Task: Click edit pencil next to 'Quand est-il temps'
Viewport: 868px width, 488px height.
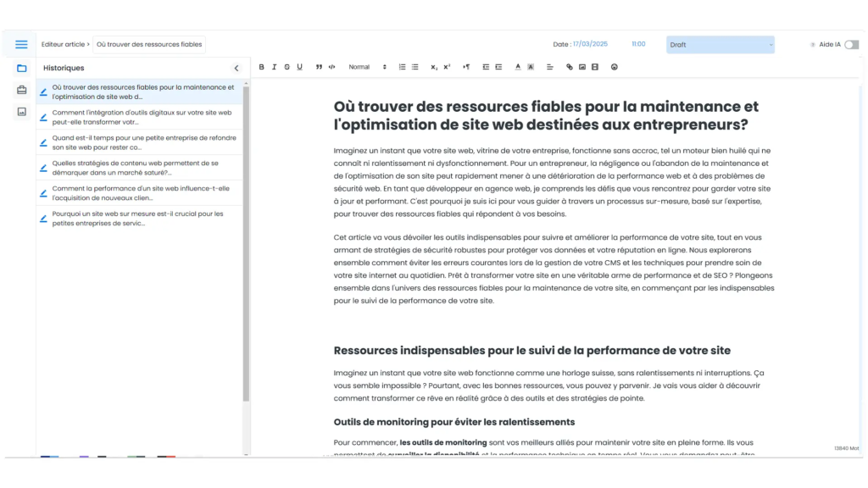Action: [x=43, y=142]
